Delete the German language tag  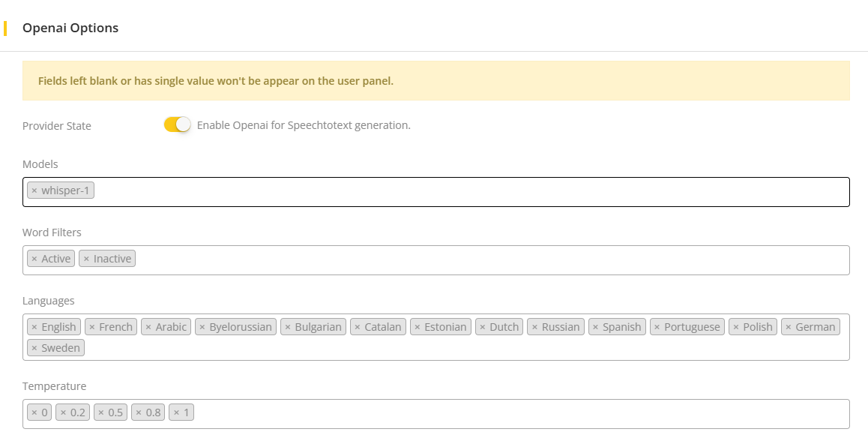tap(789, 328)
